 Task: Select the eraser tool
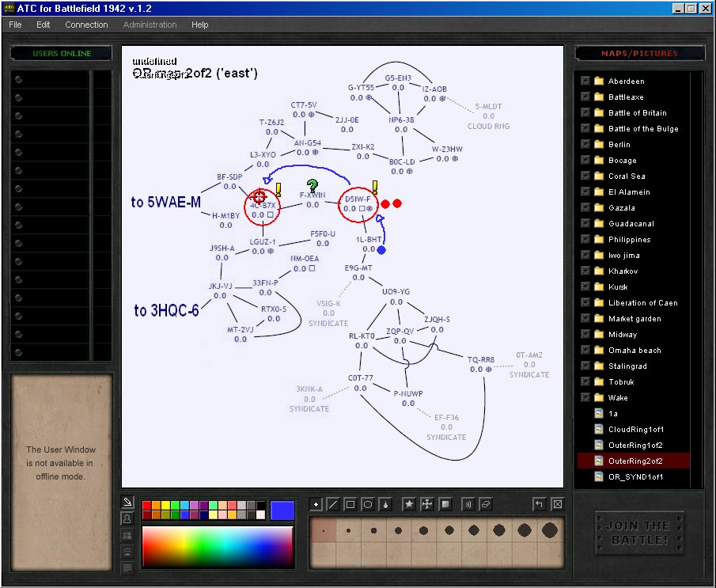[486, 504]
